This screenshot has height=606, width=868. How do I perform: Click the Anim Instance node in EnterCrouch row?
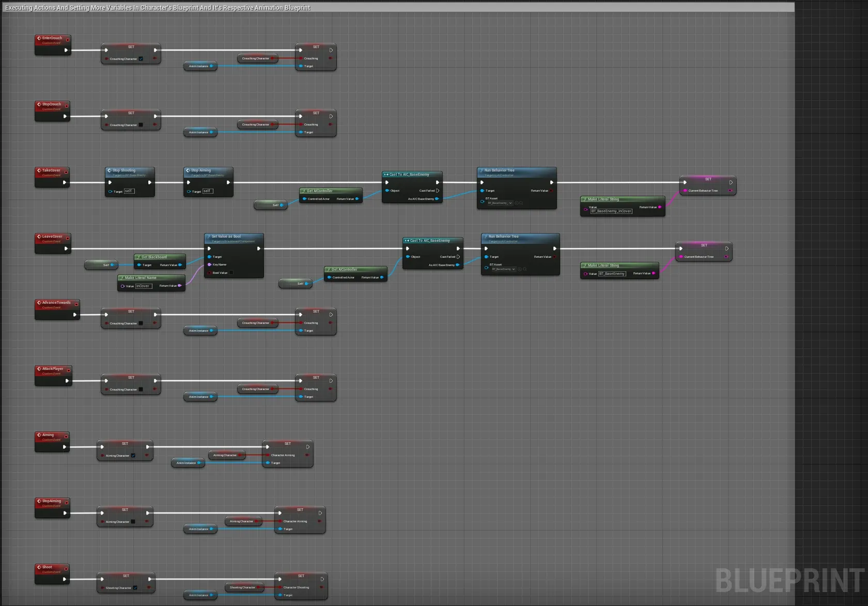pyautogui.click(x=200, y=66)
